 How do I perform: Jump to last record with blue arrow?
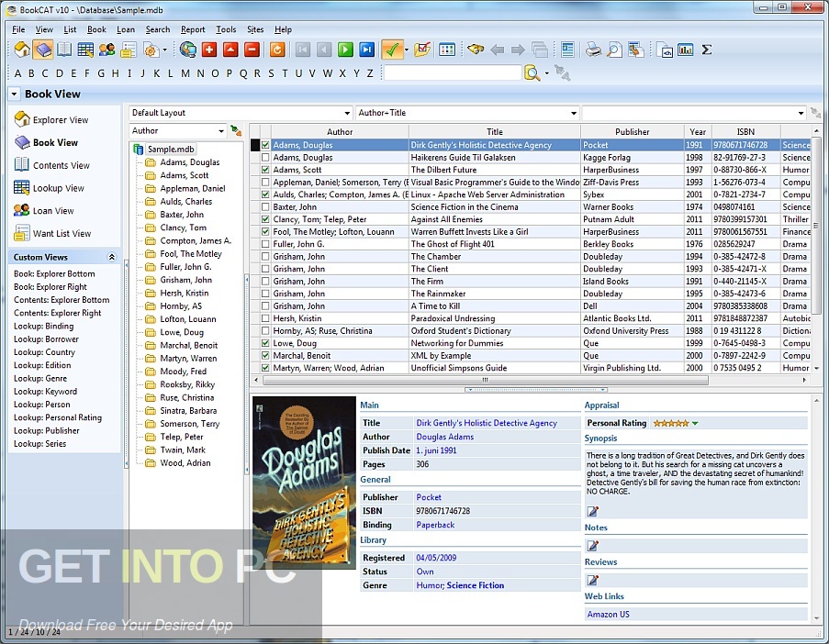[366, 50]
